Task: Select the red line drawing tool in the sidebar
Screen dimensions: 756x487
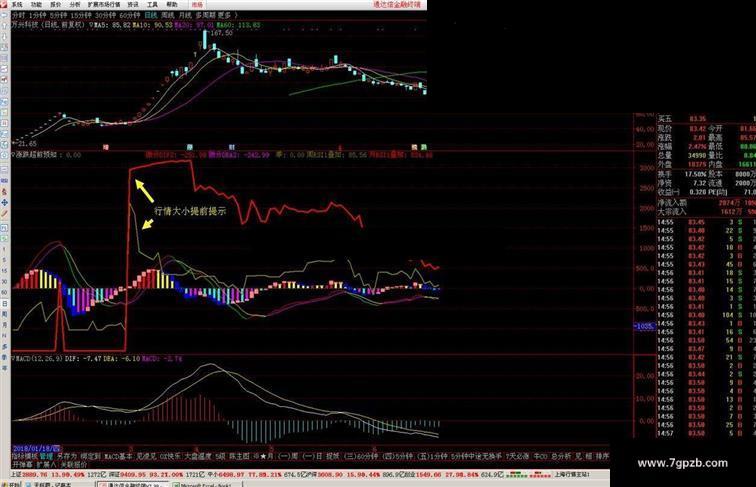Action: tap(4, 213)
